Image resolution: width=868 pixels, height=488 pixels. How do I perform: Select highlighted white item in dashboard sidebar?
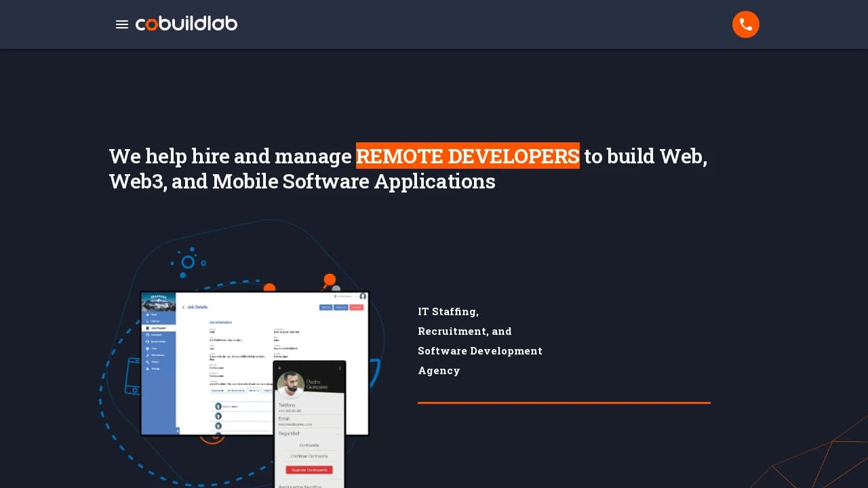click(x=159, y=328)
